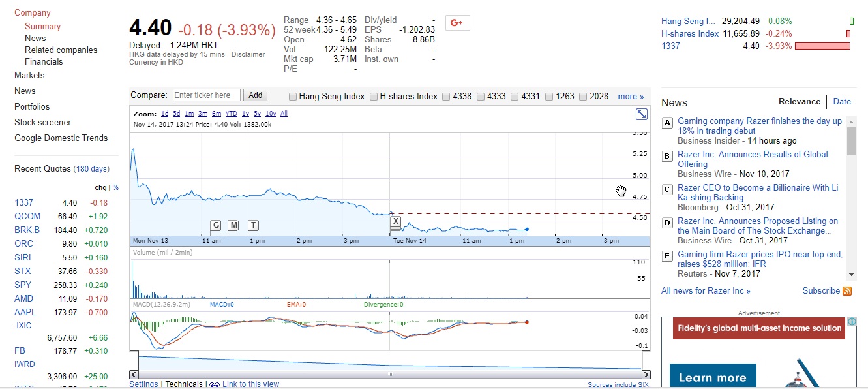Set chart zoom to All
The image size is (868, 389).
tap(284, 114)
